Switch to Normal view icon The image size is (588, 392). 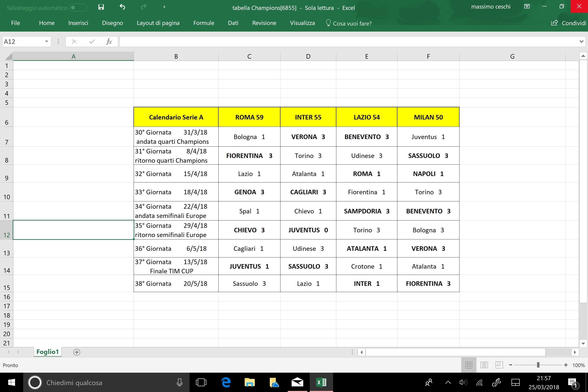click(x=469, y=365)
